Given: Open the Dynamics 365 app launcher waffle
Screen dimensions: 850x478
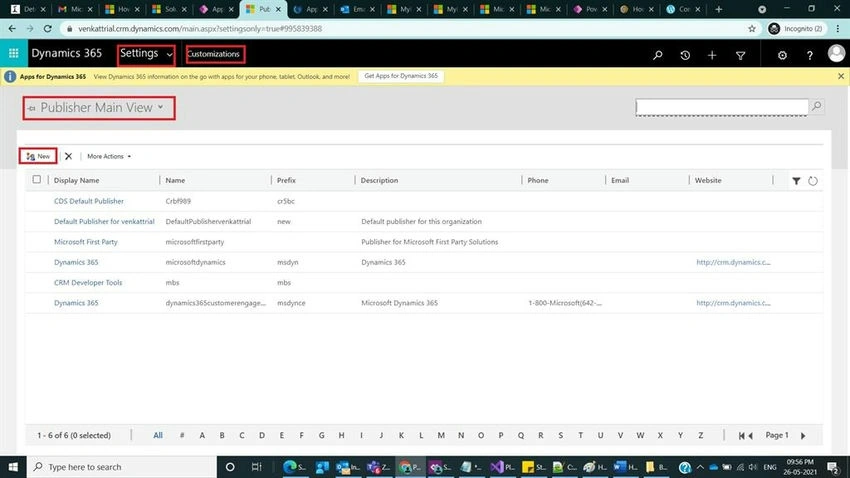Looking at the screenshot, I should click(14, 53).
